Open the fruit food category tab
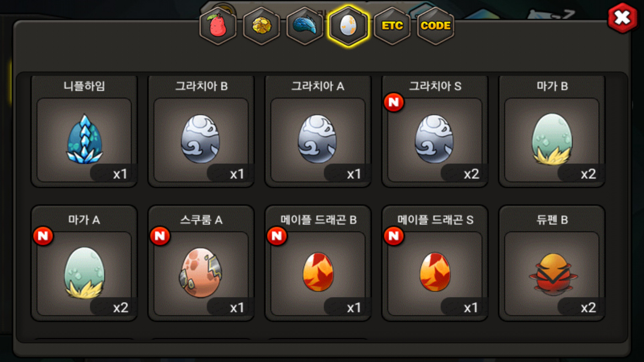 [218, 26]
